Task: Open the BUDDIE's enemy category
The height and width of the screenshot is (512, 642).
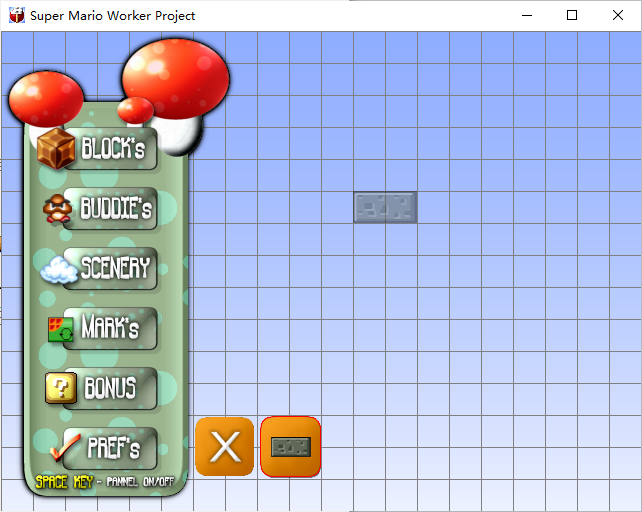Action: pos(111,208)
